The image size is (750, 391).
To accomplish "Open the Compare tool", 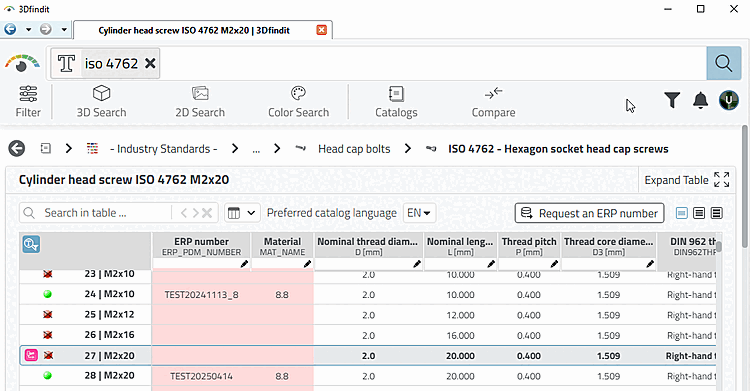I will pyautogui.click(x=493, y=101).
